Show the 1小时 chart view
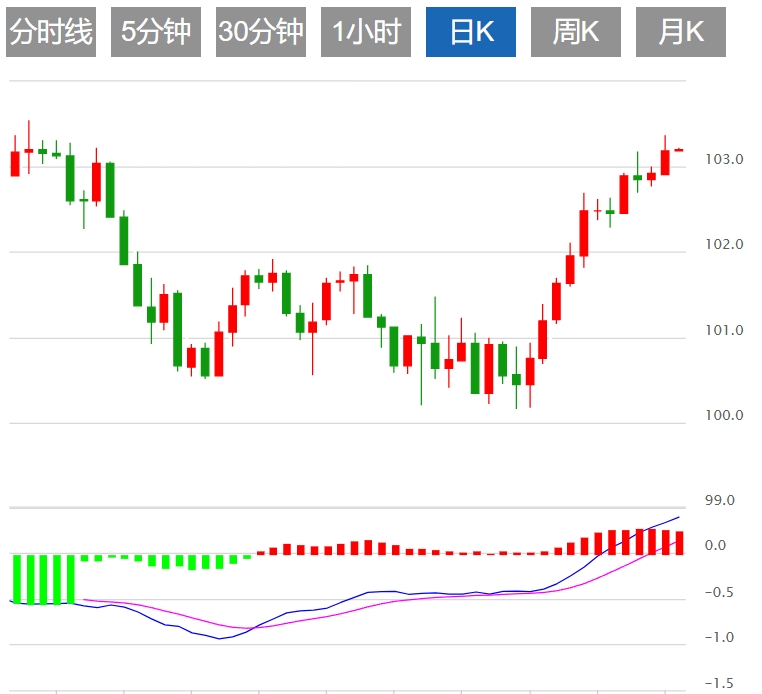The height and width of the screenshot is (694, 762). [365, 33]
